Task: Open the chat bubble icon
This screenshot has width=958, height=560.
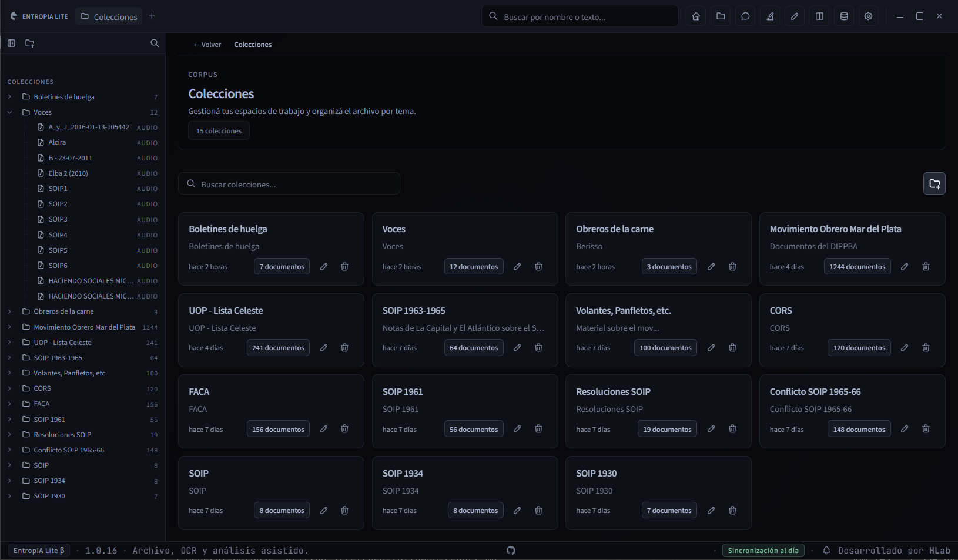Action: click(745, 16)
